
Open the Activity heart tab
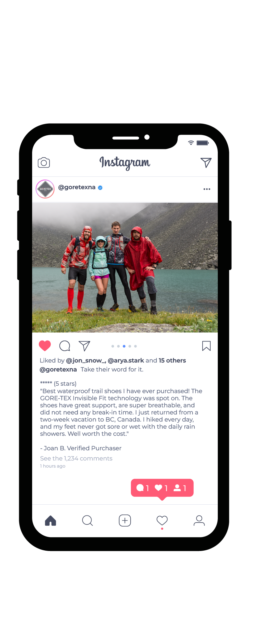click(x=162, y=521)
